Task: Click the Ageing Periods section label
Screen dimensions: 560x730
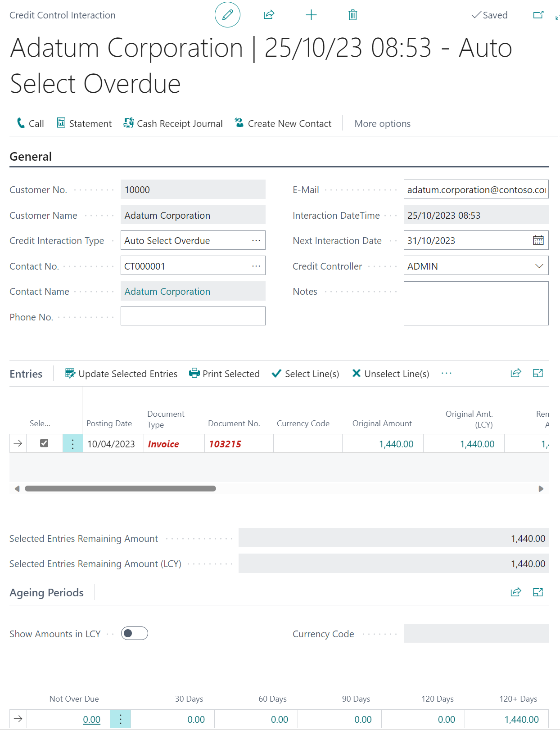Action: (x=46, y=592)
